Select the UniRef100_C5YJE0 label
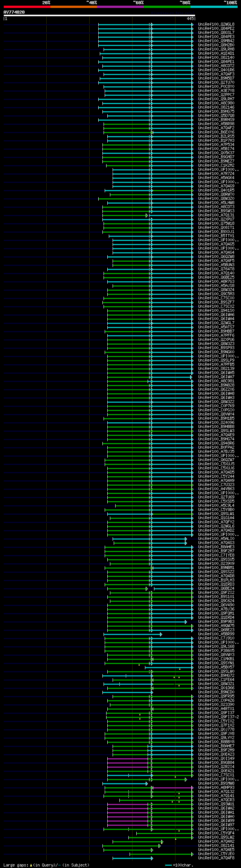 point(216,854)
